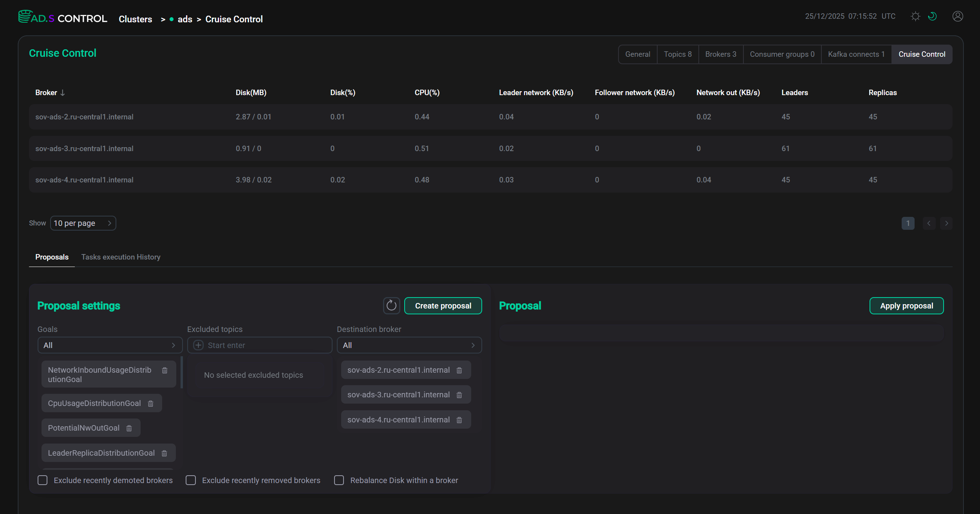Toggle Broker column sort arrow
The height and width of the screenshot is (514, 980).
[63, 92]
